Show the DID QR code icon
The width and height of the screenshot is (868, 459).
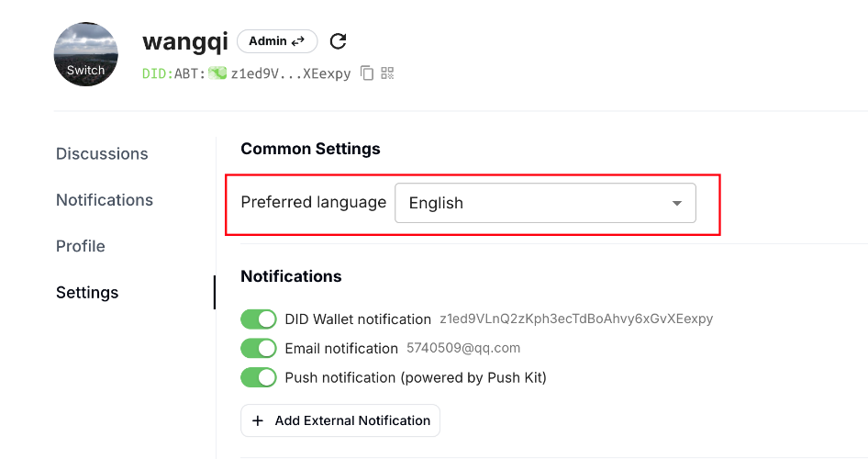(x=387, y=73)
